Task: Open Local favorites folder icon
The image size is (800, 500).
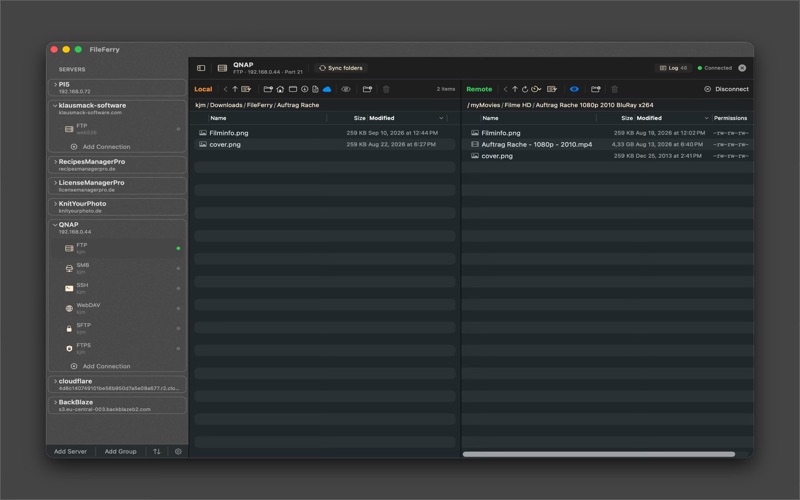Action: point(268,89)
